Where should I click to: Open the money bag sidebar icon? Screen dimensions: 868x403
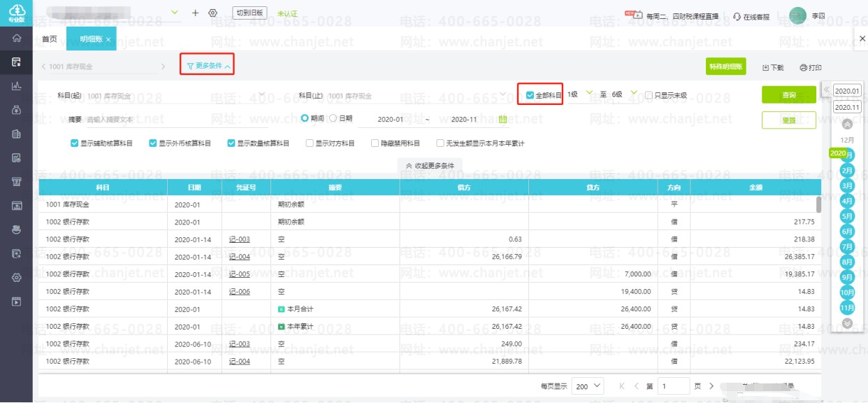click(16, 110)
